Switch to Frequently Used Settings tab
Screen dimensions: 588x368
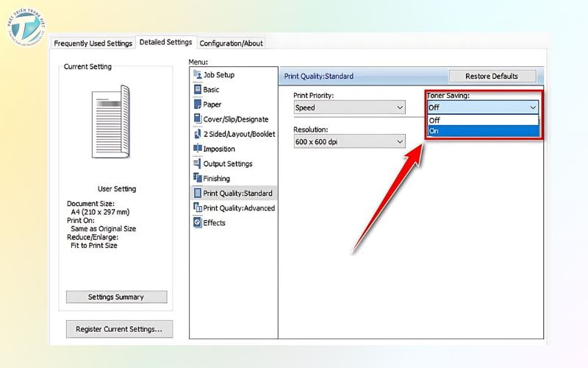click(93, 43)
